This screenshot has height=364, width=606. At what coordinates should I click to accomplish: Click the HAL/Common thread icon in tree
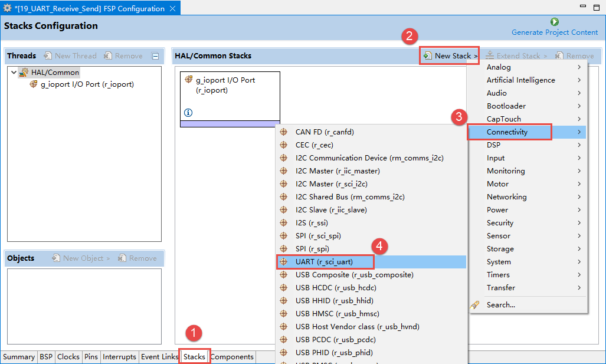24,72
